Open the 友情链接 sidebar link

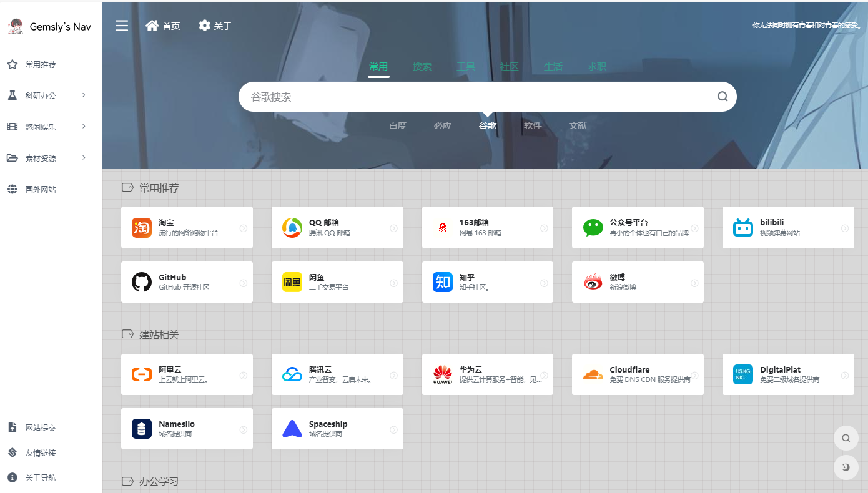click(41, 452)
